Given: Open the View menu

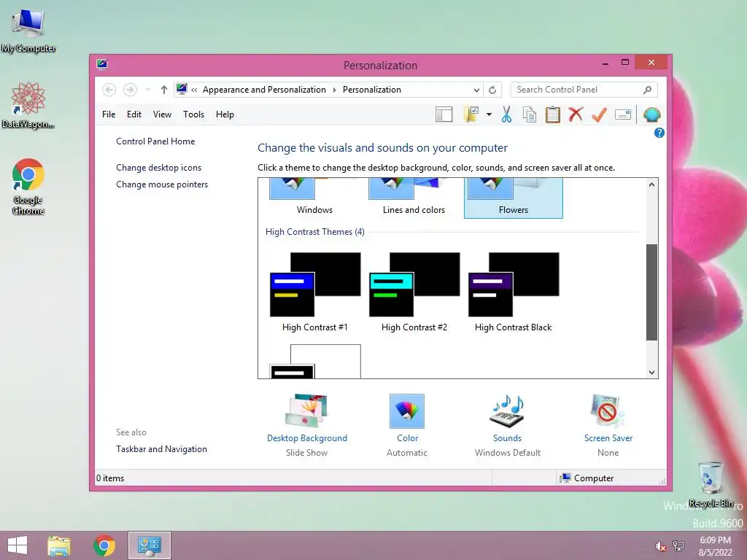Looking at the screenshot, I should (162, 114).
